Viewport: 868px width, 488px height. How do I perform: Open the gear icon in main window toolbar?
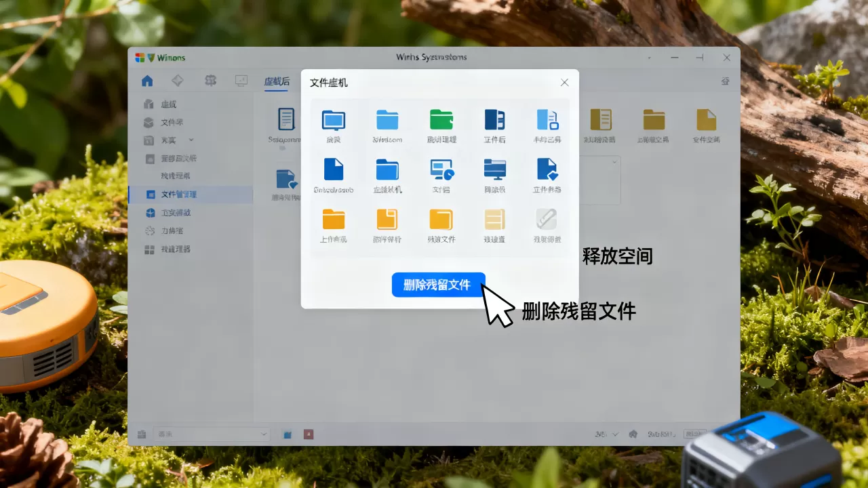pos(210,81)
